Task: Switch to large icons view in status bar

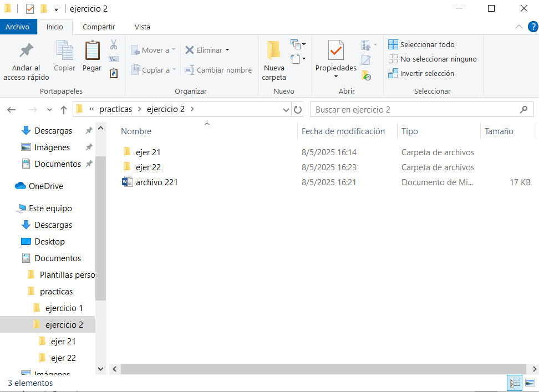Action: [x=530, y=383]
